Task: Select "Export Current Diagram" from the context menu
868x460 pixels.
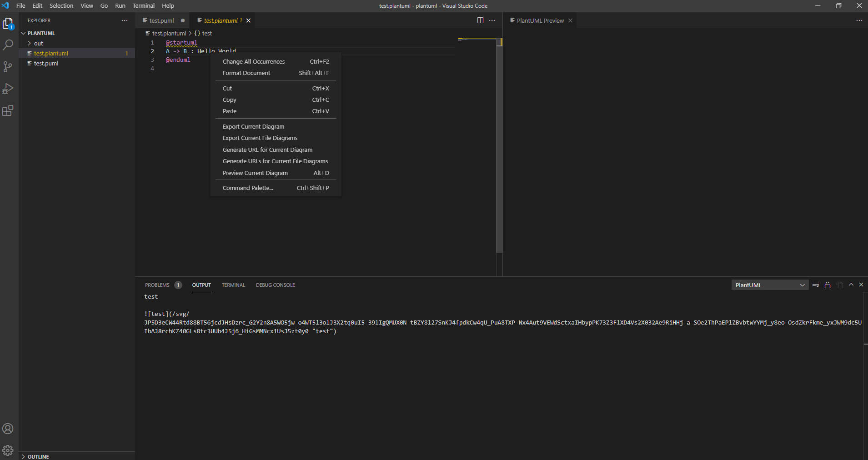Action: pyautogui.click(x=253, y=126)
